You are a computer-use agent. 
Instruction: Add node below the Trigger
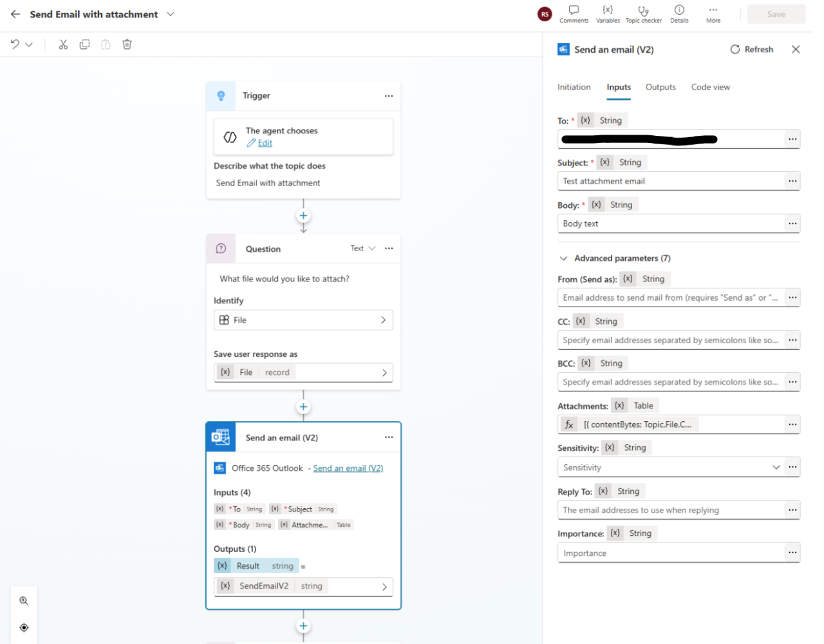[x=303, y=216]
